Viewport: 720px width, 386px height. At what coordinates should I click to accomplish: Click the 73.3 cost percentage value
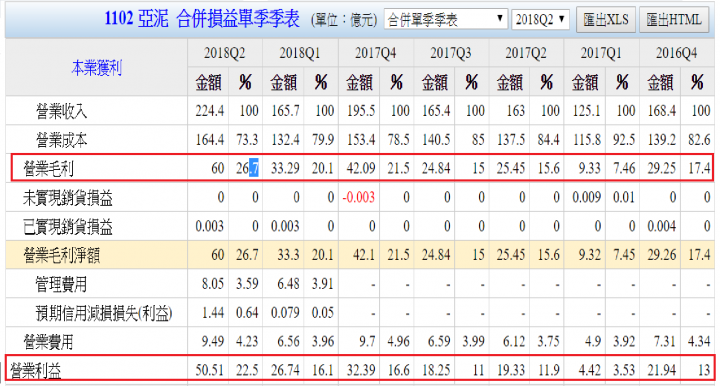coord(247,140)
